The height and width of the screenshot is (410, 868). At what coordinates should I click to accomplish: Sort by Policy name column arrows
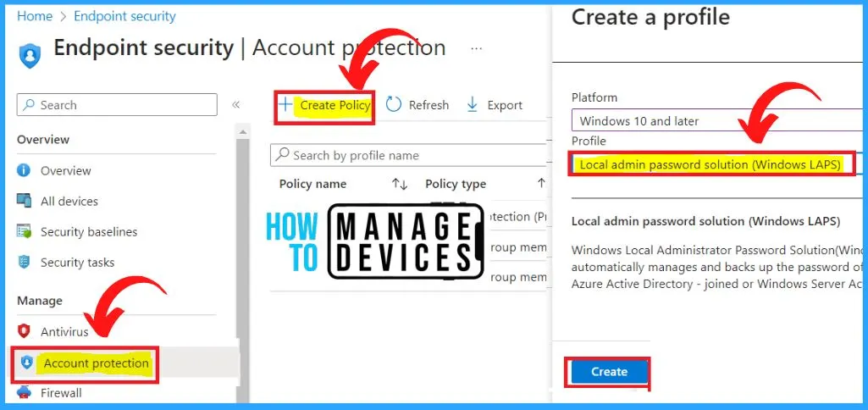400,184
